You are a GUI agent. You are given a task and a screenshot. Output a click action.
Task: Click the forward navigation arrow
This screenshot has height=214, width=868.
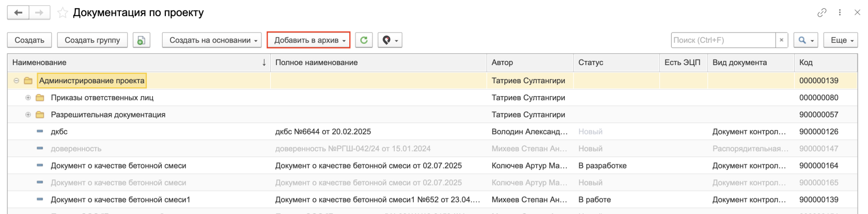pos(39,12)
